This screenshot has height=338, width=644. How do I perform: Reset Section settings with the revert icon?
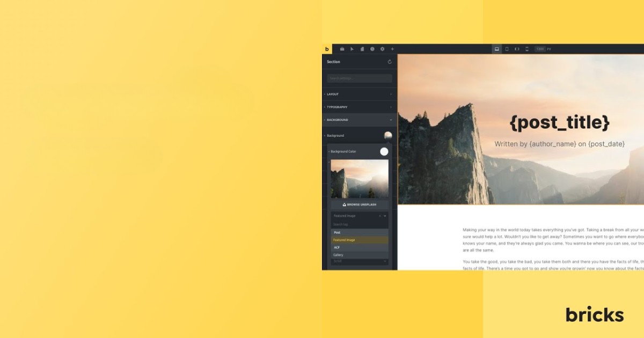tap(390, 61)
